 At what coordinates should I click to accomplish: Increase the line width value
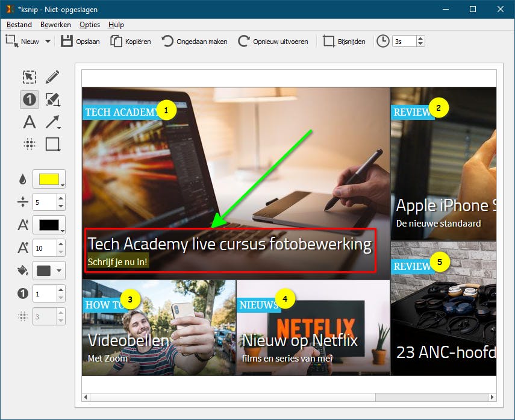[x=61, y=198]
